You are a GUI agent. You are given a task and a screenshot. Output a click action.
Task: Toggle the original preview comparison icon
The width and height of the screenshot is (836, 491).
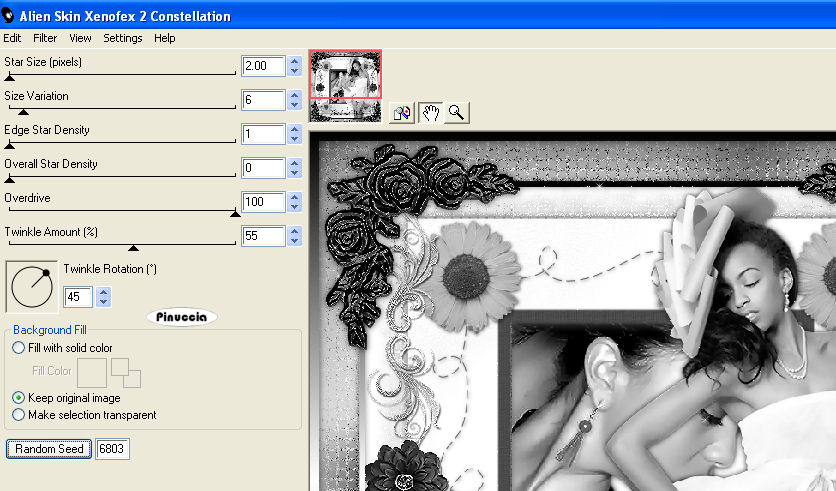click(x=402, y=112)
